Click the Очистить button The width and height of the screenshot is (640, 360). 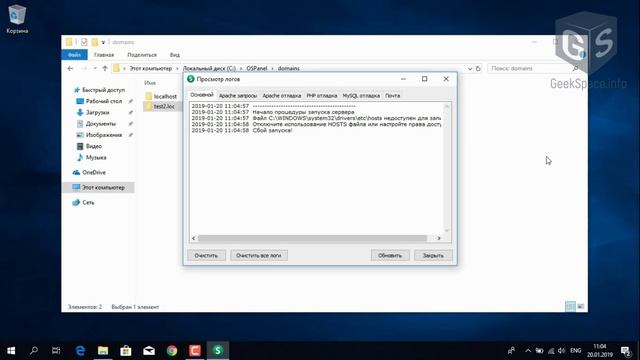click(206, 256)
